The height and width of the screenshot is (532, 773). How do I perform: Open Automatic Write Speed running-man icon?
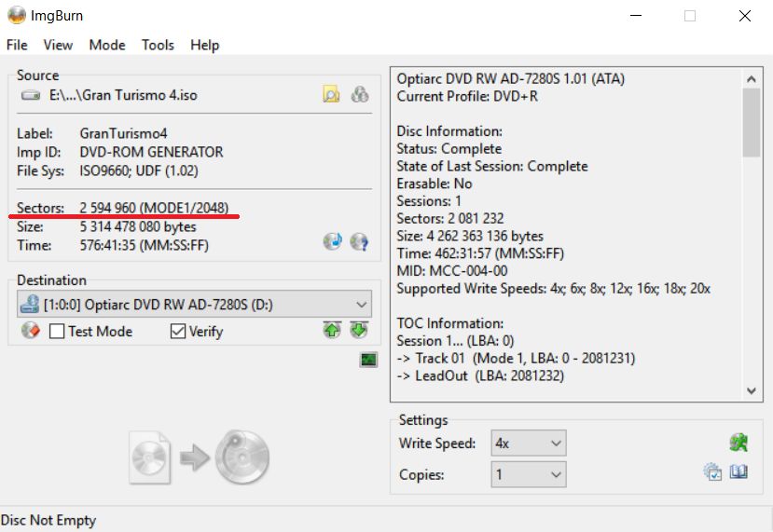point(738,443)
